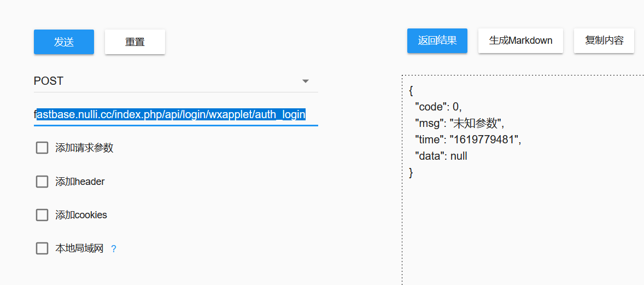Click the blue 发送 send button
Image resolution: width=644 pixels, height=285 pixels.
point(63,42)
